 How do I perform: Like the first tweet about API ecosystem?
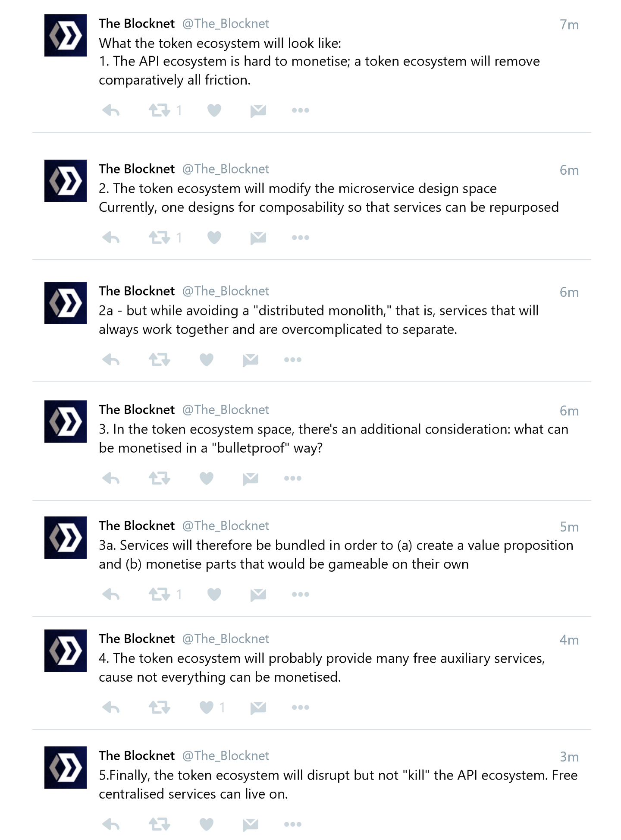pos(214,111)
